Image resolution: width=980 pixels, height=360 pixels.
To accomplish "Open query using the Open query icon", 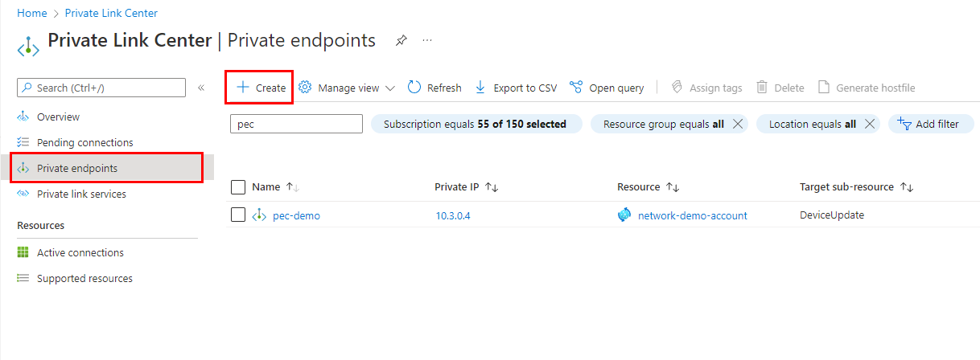I will pyautogui.click(x=575, y=88).
